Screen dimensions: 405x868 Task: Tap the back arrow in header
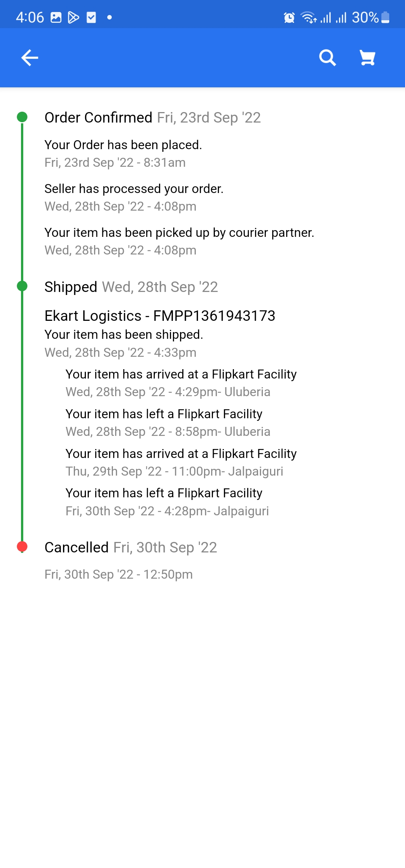coord(30,58)
